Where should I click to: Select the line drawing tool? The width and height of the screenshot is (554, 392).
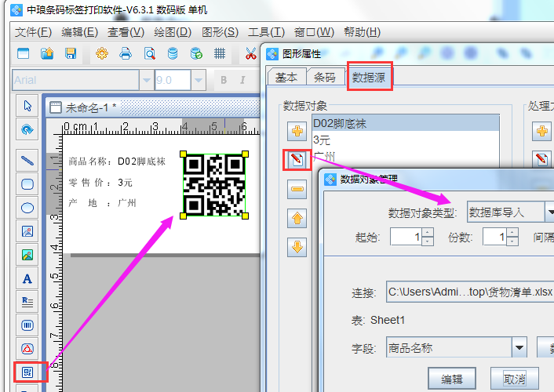coord(27,161)
